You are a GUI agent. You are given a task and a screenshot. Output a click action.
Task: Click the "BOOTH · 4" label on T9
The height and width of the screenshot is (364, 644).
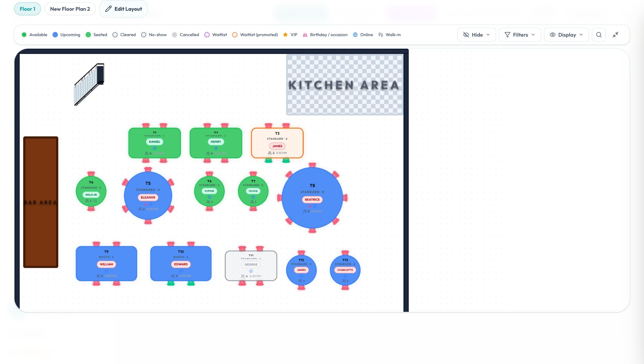pos(106,257)
